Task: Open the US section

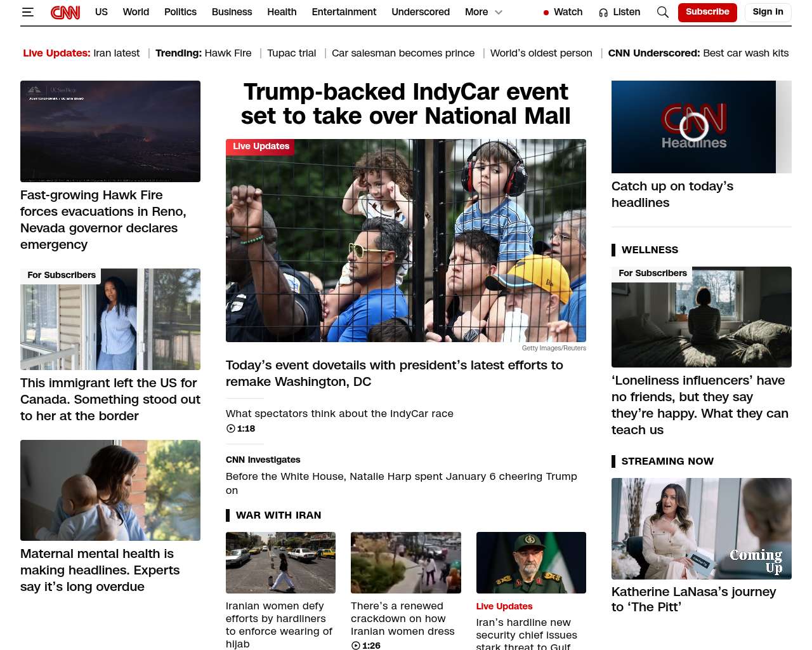Action: point(101,12)
